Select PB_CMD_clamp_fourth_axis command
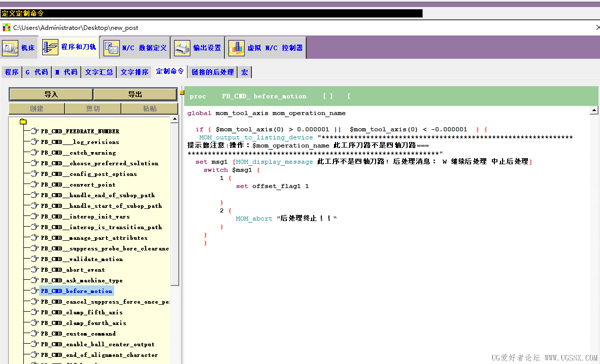 pos(83,323)
